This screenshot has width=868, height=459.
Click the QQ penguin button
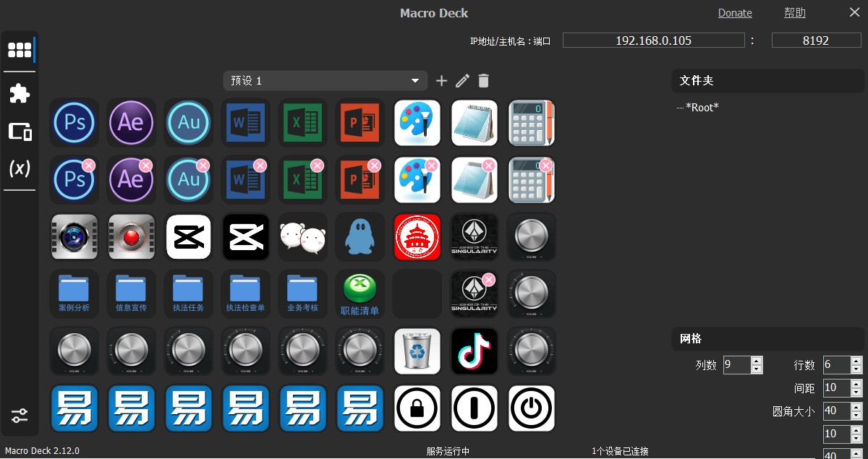point(359,236)
